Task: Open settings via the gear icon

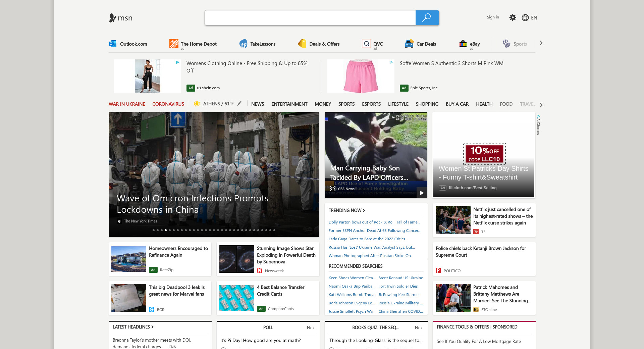Action: click(x=513, y=17)
